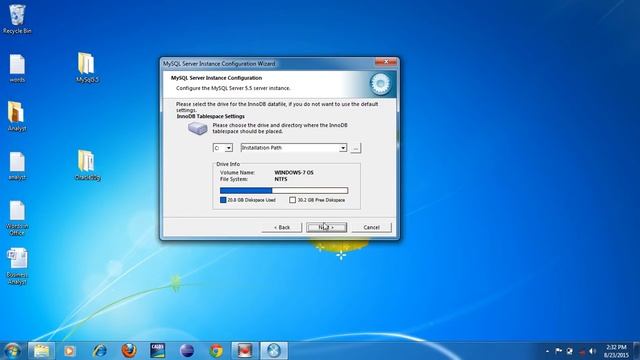Open the red screen recorder taskbar item
Screen dimensions: 640x360
245,351
